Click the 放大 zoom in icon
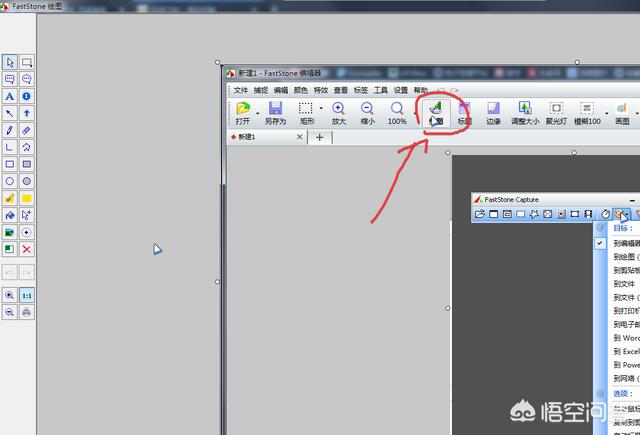 pos(338,111)
